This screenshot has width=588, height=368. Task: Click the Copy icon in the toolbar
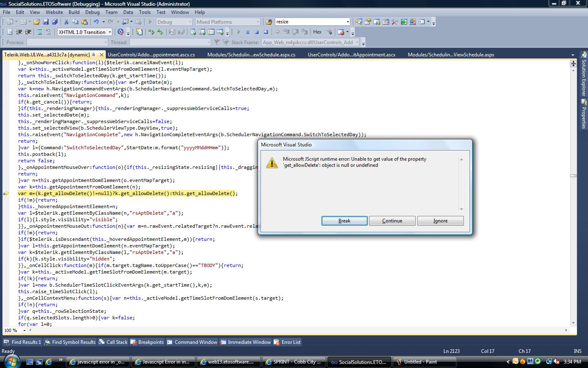coord(75,22)
